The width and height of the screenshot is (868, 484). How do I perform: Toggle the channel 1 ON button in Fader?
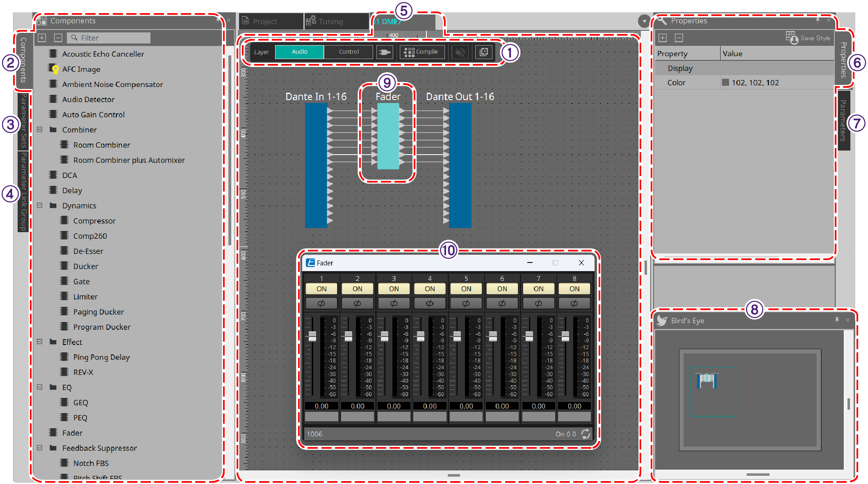pyautogui.click(x=321, y=289)
